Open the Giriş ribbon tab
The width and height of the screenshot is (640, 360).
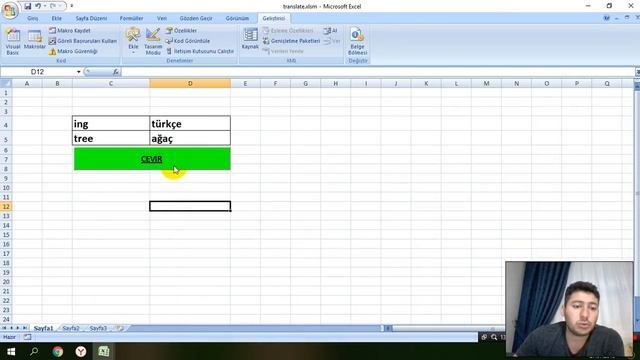(x=33, y=18)
